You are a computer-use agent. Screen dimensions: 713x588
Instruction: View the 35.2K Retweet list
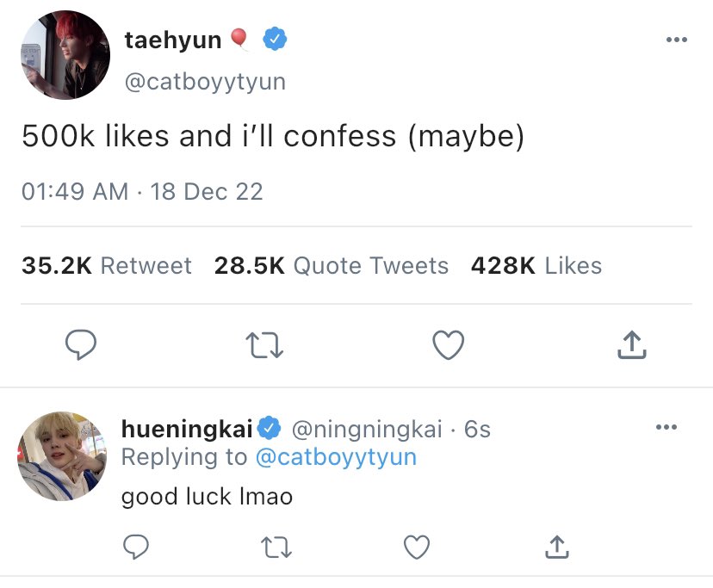pyautogui.click(x=107, y=265)
